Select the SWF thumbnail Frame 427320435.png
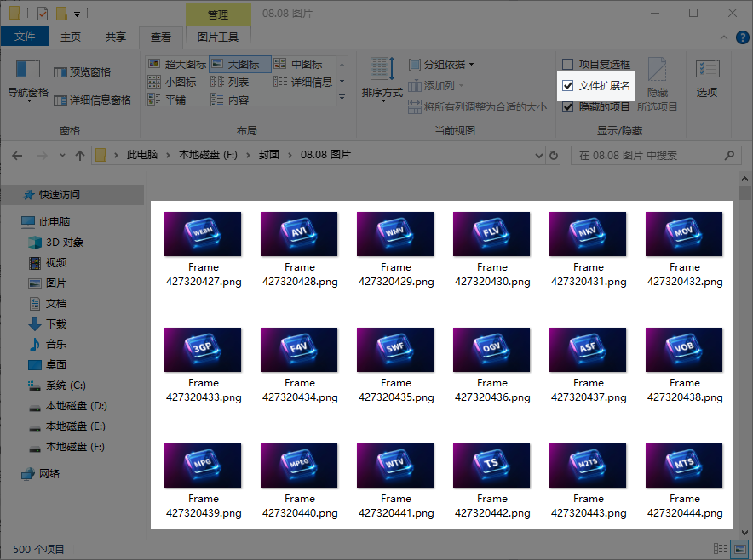The width and height of the screenshot is (753, 560). point(396,365)
